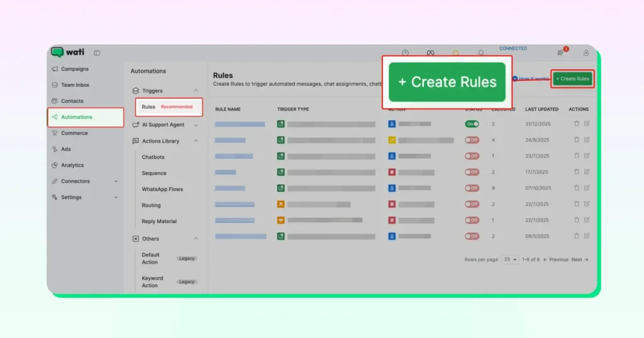Image resolution: width=644 pixels, height=338 pixels.
Task: Enable the 22/7/2025 rule executed 1 time
Action: coord(472,220)
